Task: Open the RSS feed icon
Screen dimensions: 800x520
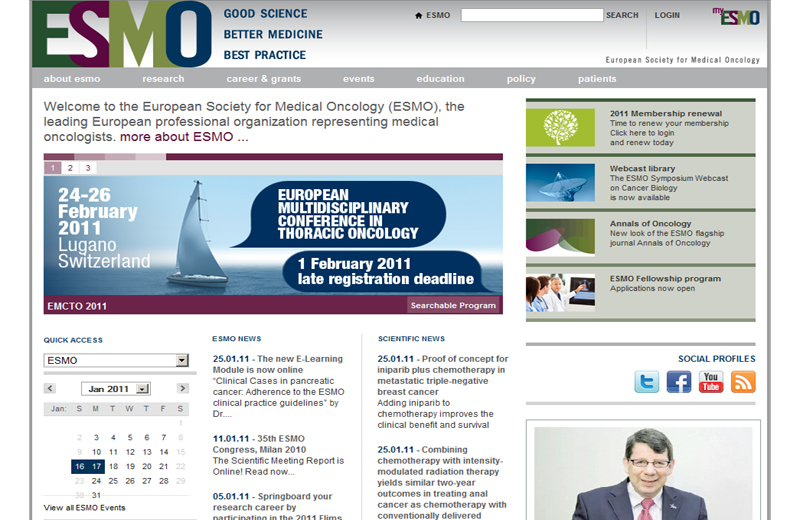Action: pos(743,382)
